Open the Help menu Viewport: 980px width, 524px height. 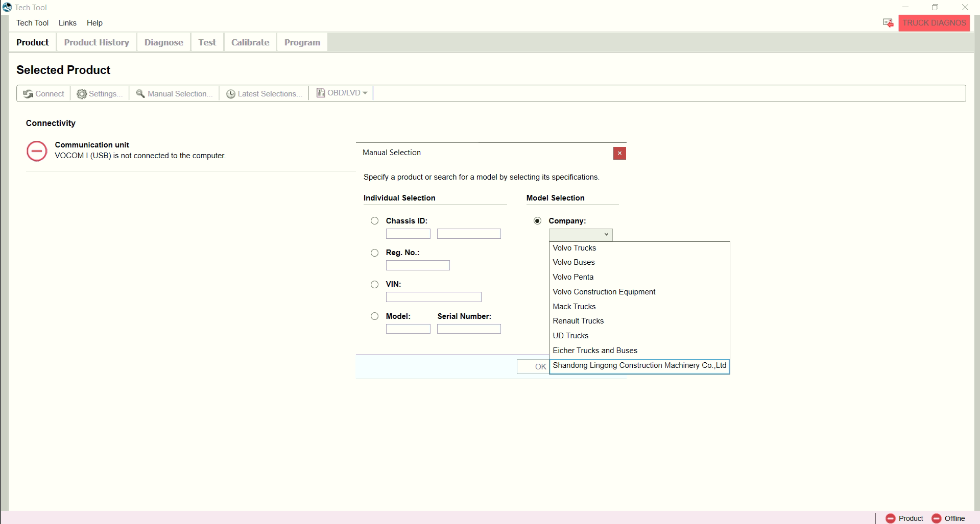click(94, 23)
